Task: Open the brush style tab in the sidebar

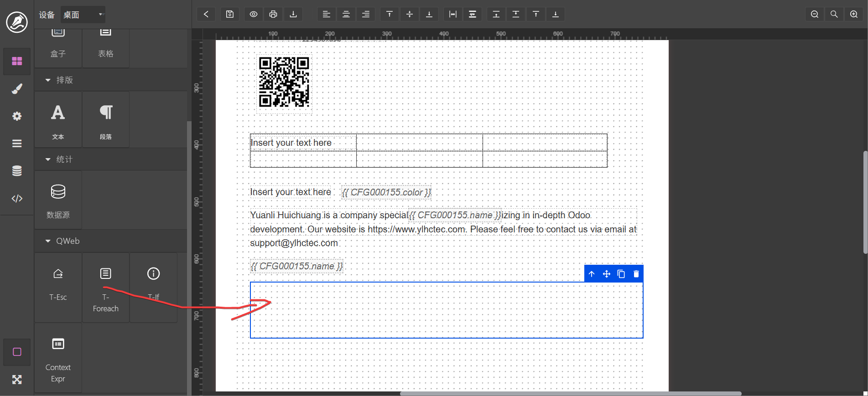Action: click(17, 89)
